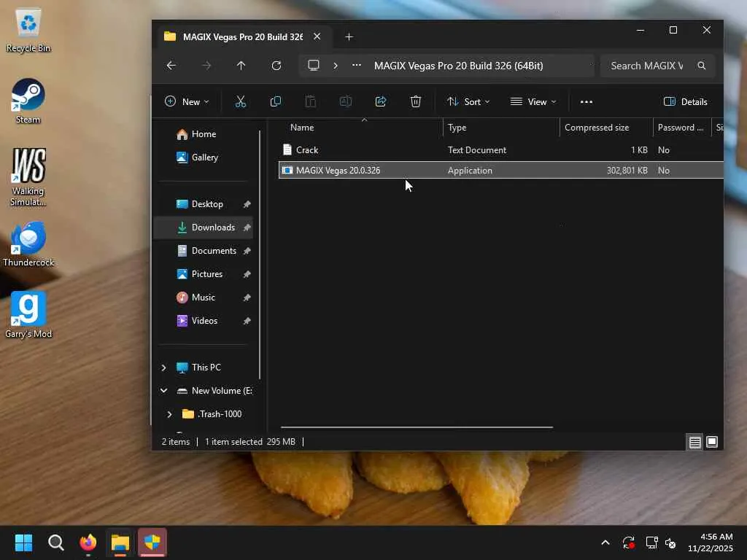The height and width of the screenshot is (560, 747).
Task: Click the address path MAGIX Vegas Pro text
Action: pyautogui.click(x=458, y=66)
